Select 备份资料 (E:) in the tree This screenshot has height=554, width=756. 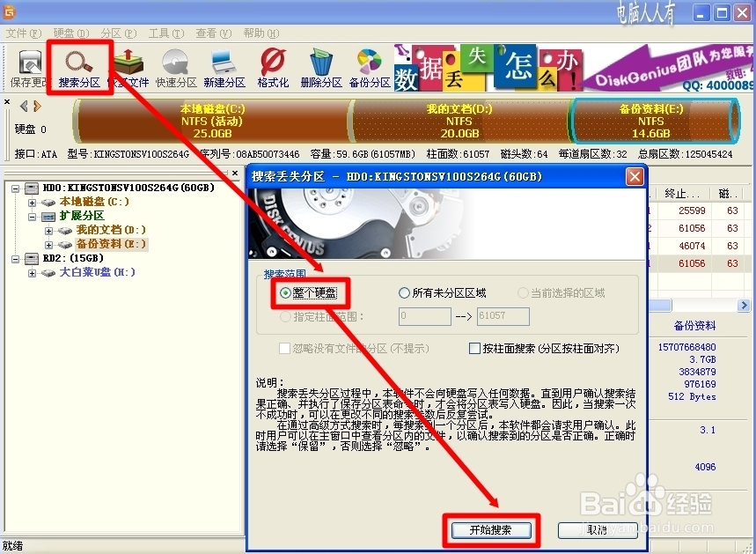tap(111, 244)
